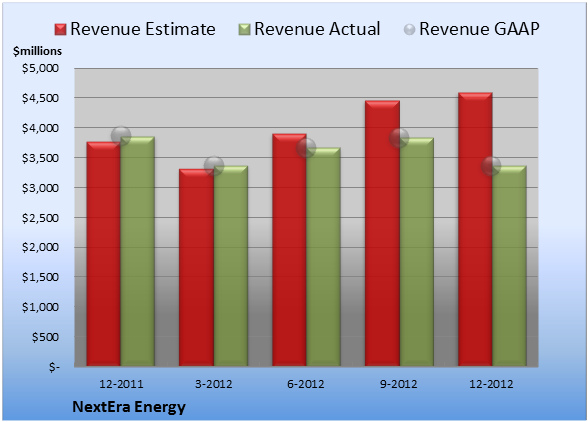Click the '$1,000' y-axis label
The image size is (588, 422).
[x=40, y=307]
